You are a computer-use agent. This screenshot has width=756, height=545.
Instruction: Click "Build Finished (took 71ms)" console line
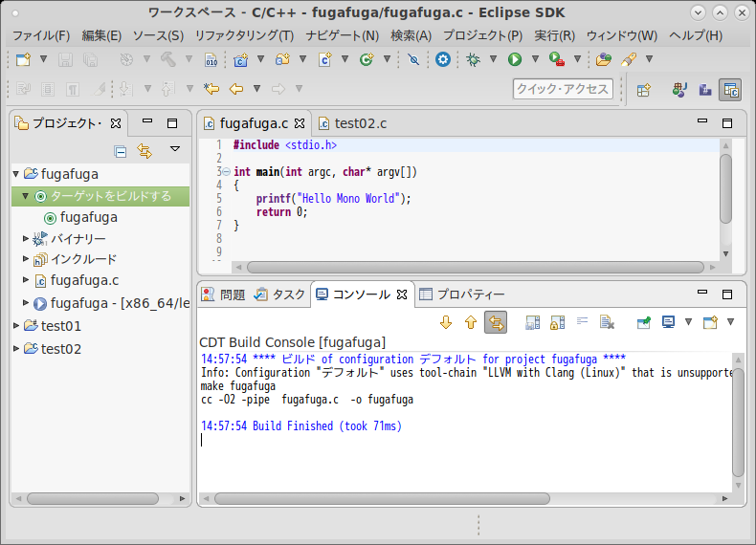[x=327, y=426]
